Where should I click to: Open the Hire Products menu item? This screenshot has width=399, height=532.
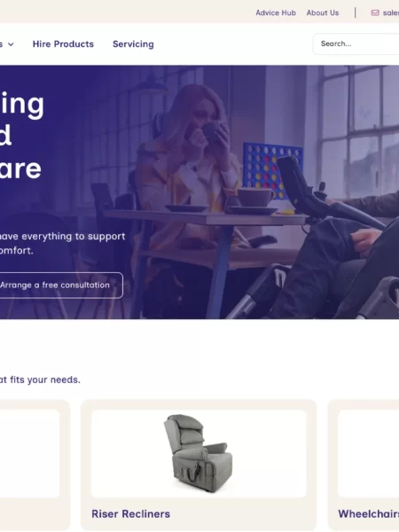tap(63, 44)
